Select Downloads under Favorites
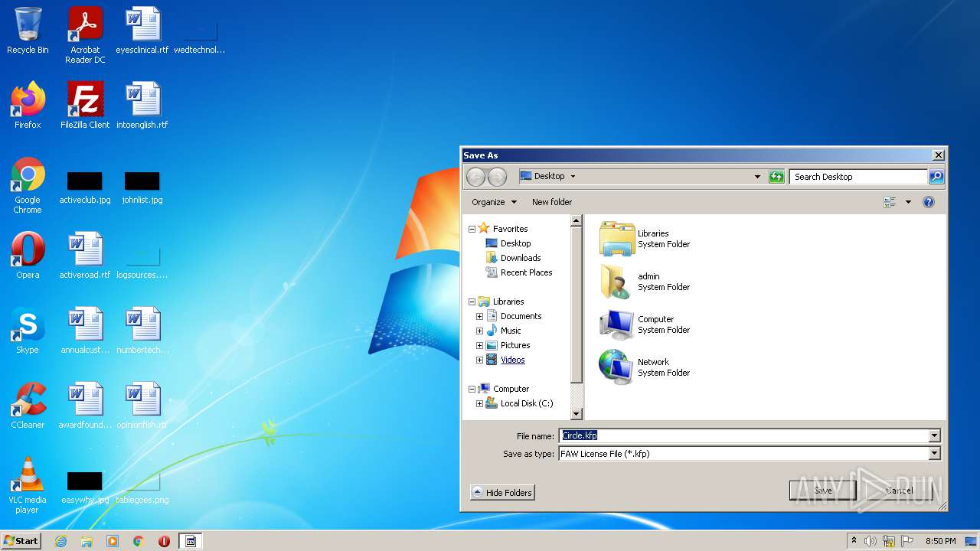 point(513,258)
